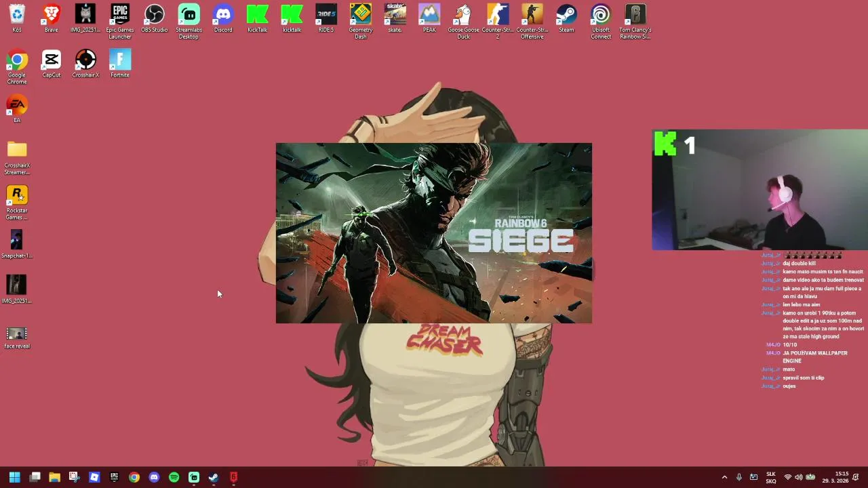
Task: Open Epic Games from the taskbar
Action: (114, 477)
